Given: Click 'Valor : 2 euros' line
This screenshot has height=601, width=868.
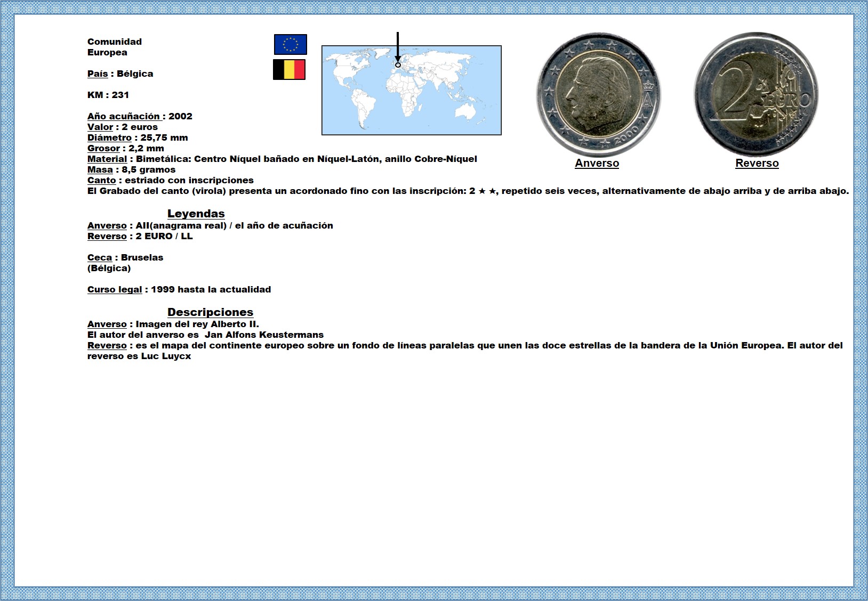Looking at the screenshot, I should pos(123,127).
